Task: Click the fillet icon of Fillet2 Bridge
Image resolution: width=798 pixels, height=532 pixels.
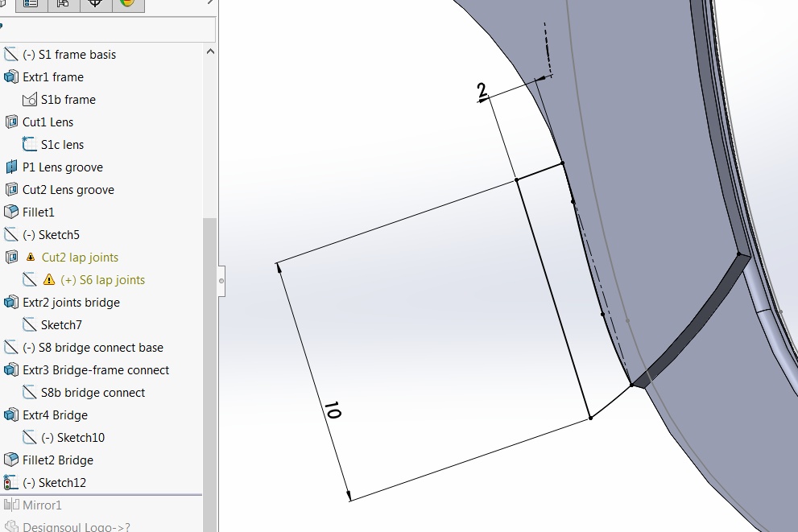Action: (x=10, y=460)
